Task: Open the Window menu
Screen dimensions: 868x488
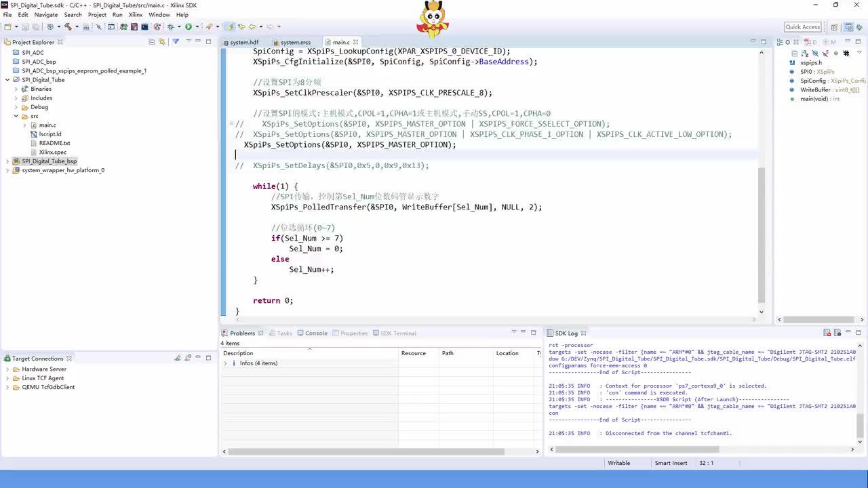Action: pyautogui.click(x=159, y=14)
